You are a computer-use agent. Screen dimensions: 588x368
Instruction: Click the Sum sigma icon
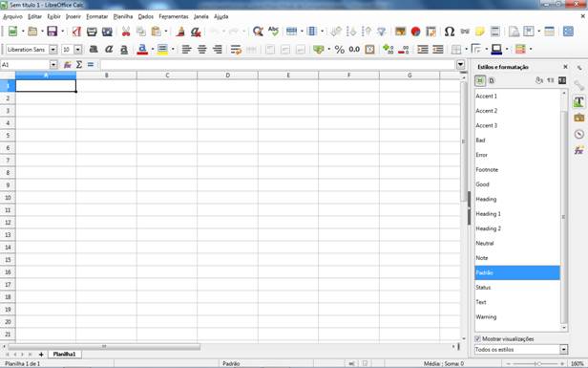79,65
